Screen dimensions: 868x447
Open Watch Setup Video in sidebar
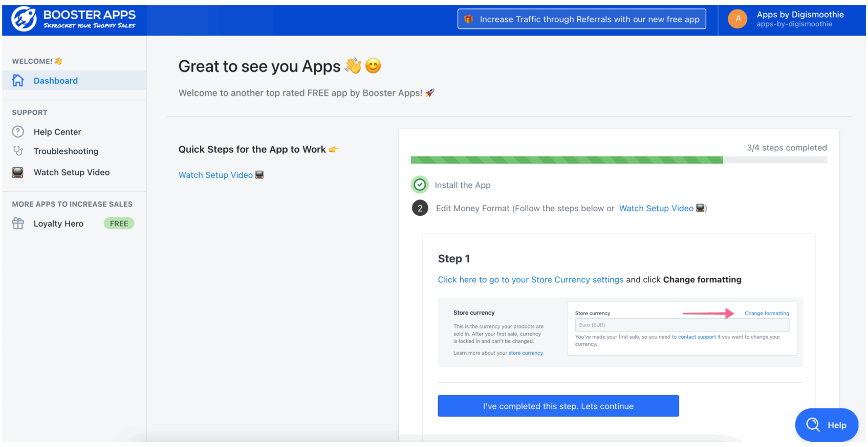(x=72, y=172)
